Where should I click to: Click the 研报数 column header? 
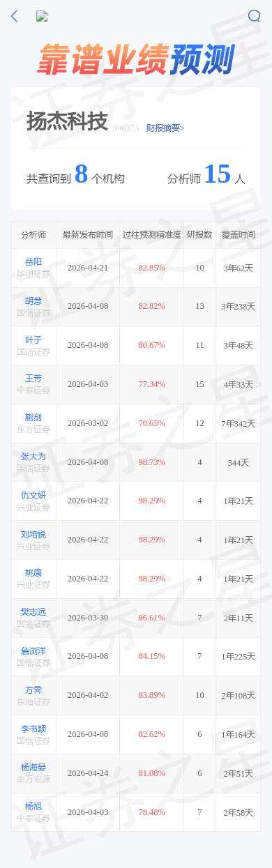[x=199, y=235]
